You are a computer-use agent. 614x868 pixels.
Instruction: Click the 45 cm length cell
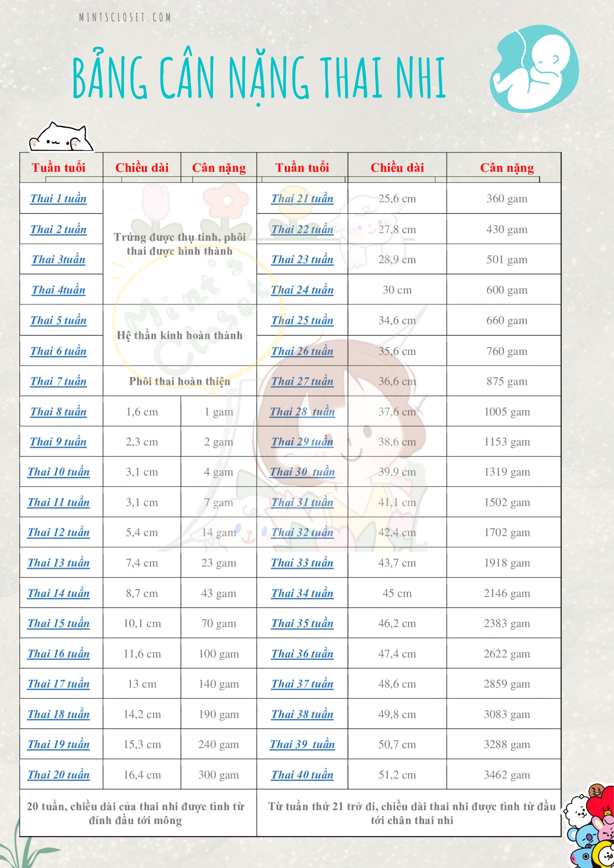pos(397,593)
